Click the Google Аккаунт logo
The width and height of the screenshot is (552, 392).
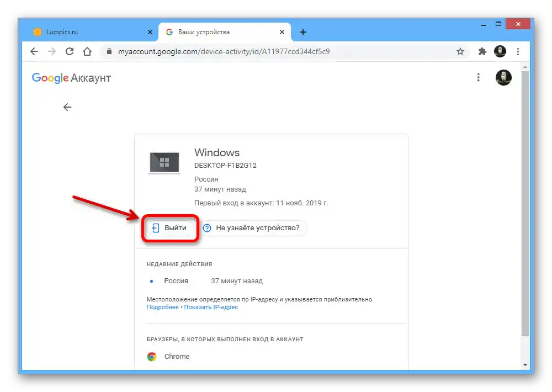71,78
